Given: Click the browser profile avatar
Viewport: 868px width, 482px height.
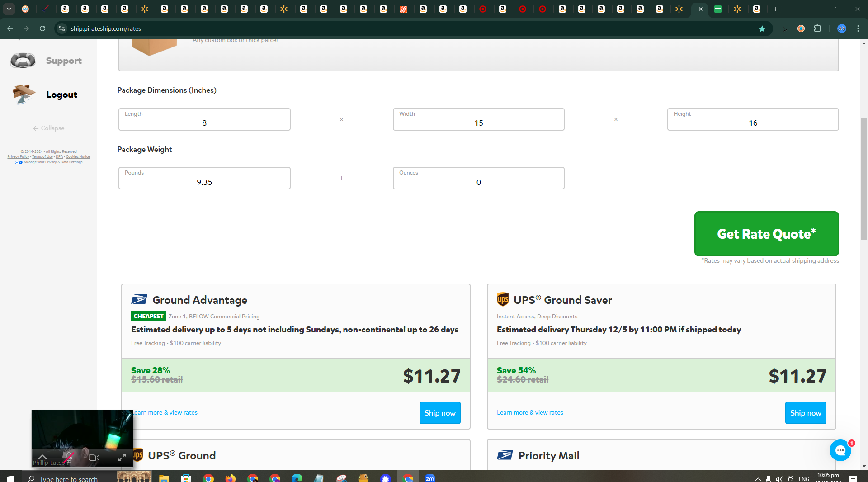Looking at the screenshot, I should coord(841,28).
